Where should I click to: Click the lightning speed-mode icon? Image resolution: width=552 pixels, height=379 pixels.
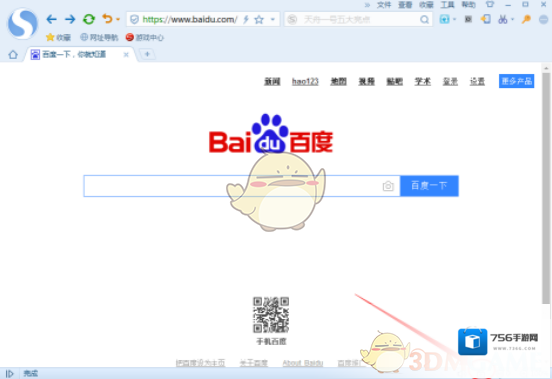point(246,19)
